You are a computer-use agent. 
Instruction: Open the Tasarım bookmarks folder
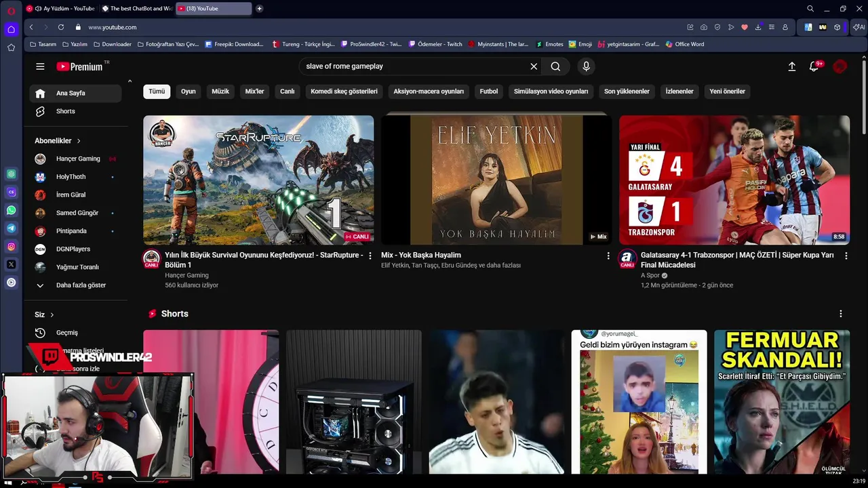(43, 44)
